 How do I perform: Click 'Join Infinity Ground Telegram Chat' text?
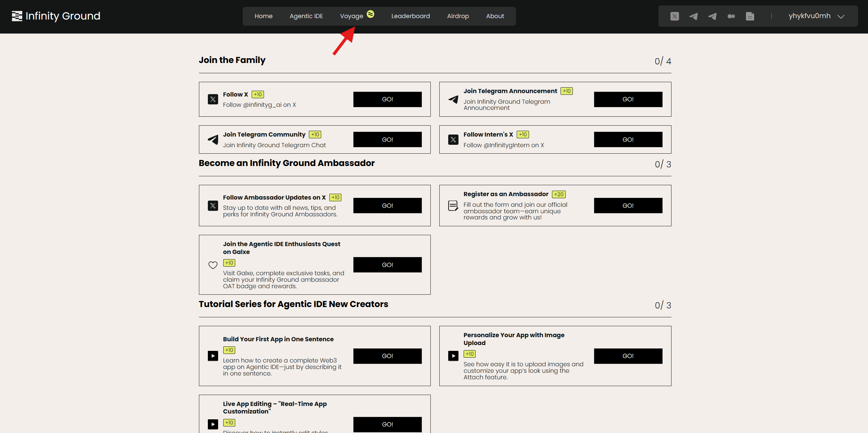click(275, 145)
